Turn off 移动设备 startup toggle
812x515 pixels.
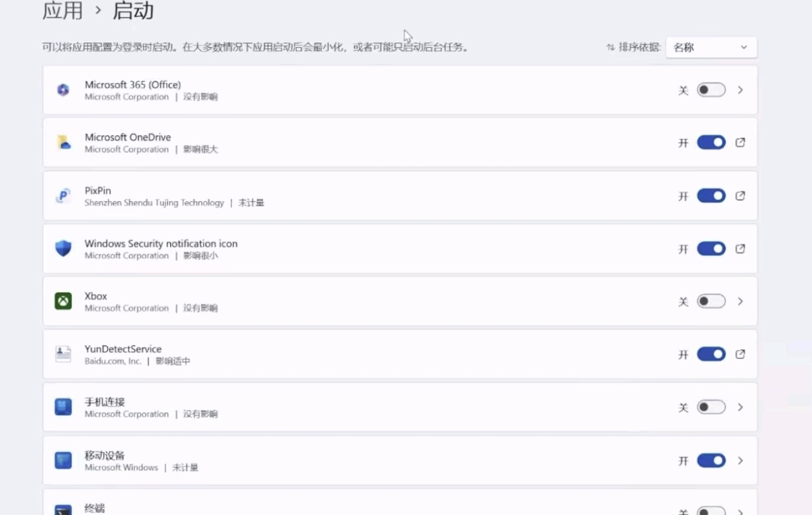(711, 460)
